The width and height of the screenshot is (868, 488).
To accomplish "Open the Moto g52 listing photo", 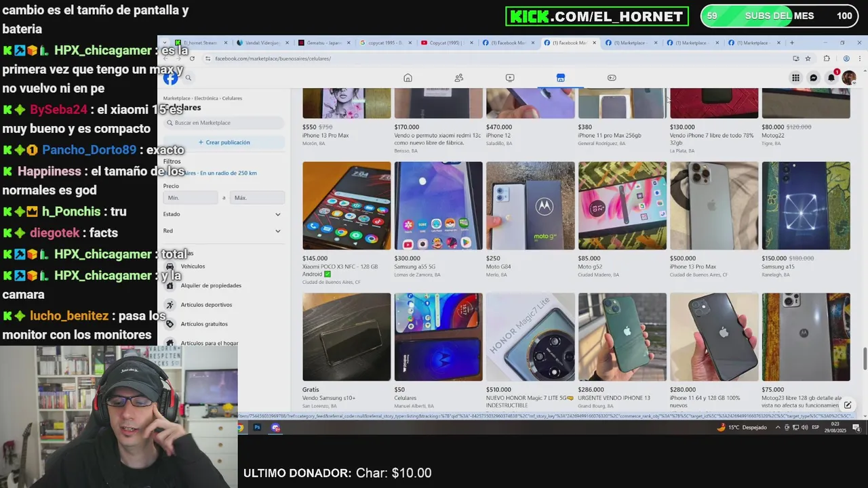I will pos(622,205).
